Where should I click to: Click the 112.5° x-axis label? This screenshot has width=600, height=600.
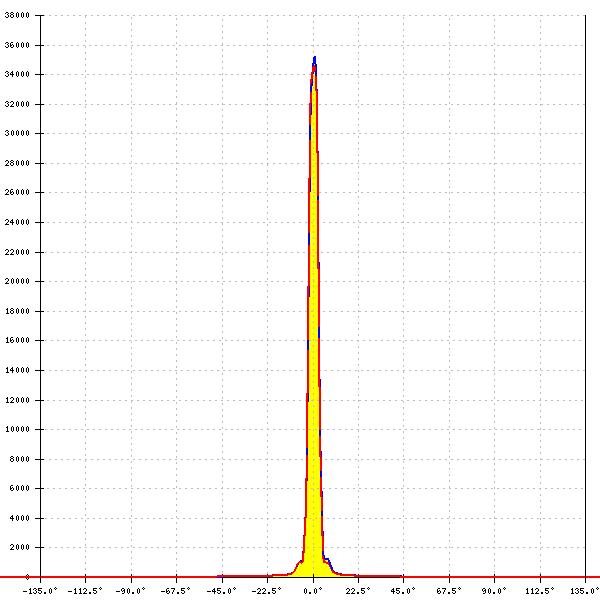coord(540,591)
